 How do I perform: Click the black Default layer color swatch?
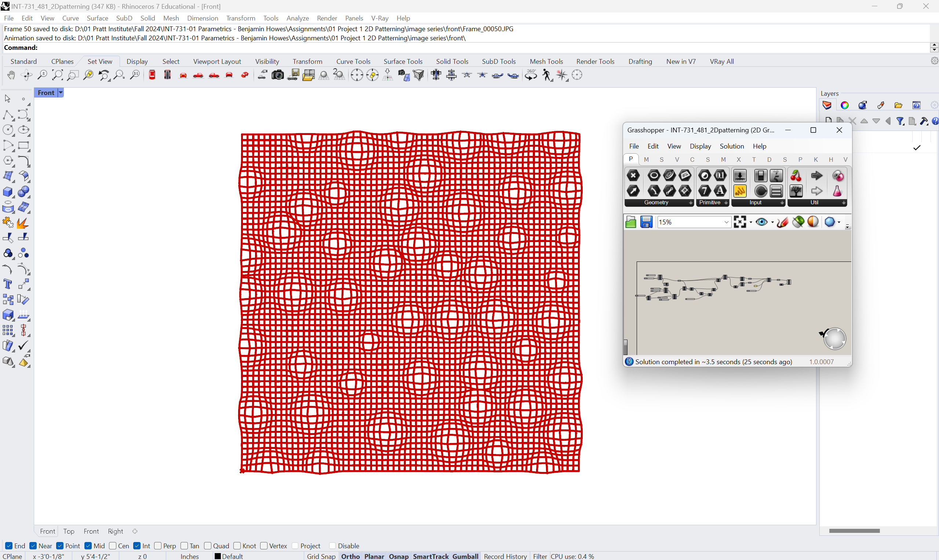(218, 556)
